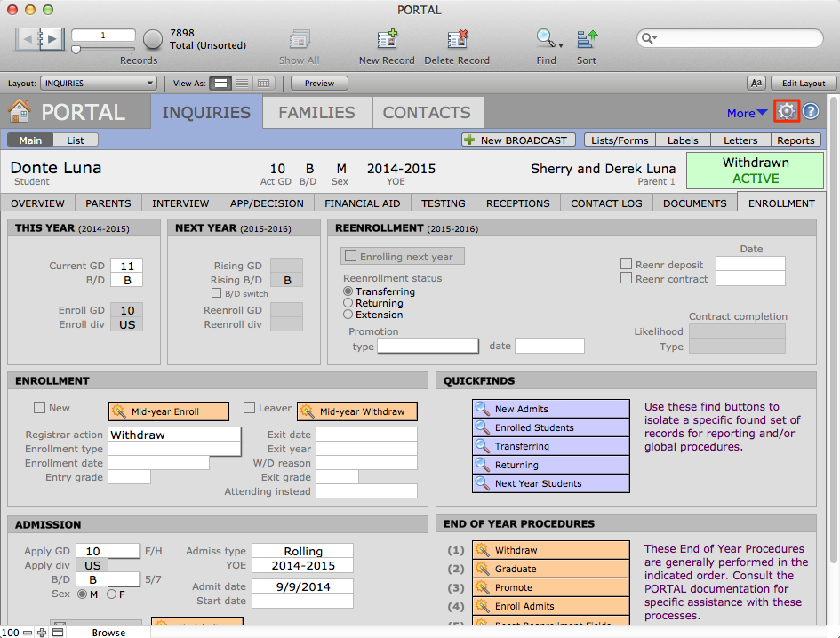The height and width of the screenshot is (638, 840).
Task: Click the Mid-year Withdraw button
Action: coord(357,411)
